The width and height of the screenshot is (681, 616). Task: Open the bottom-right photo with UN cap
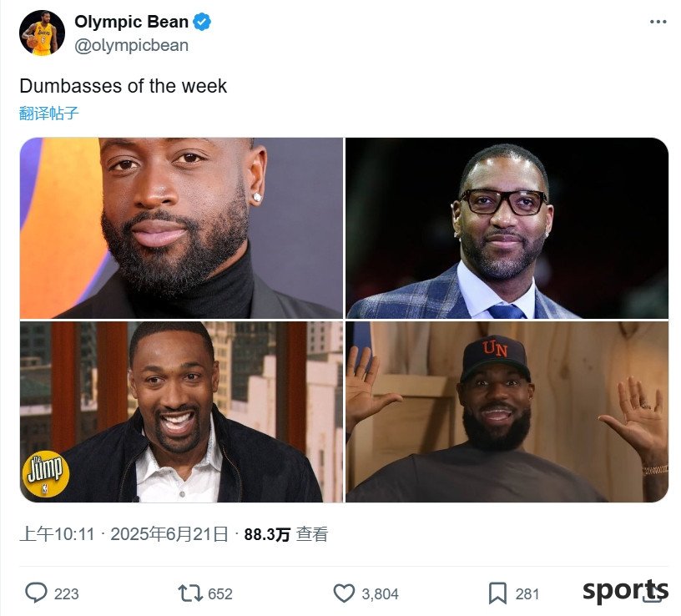507,412
